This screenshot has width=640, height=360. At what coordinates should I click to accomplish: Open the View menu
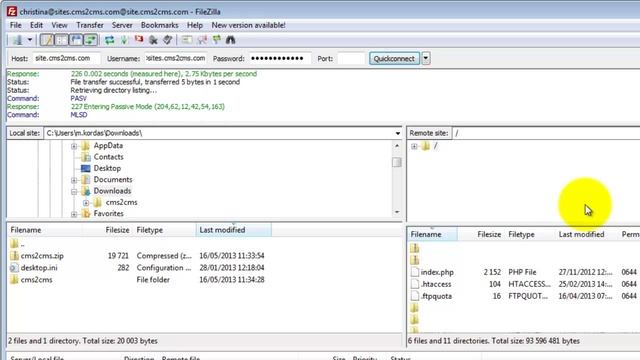click(x=59, y=25)
